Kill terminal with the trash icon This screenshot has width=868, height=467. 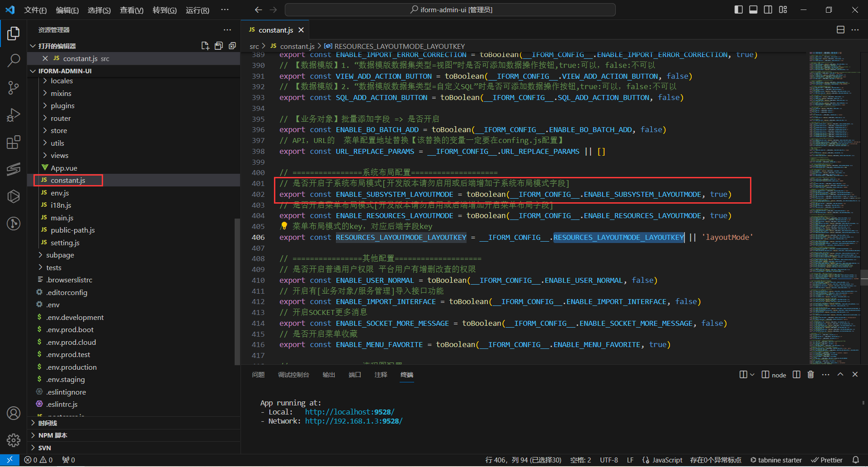click(811, 375)
